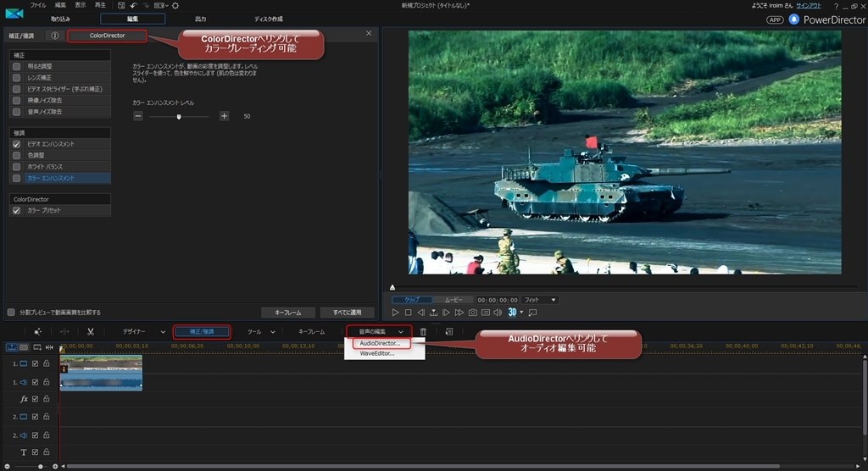The image size is (868, 471).
Task: Switch to the ディスク作成 tab
Action: pos(269,19)
